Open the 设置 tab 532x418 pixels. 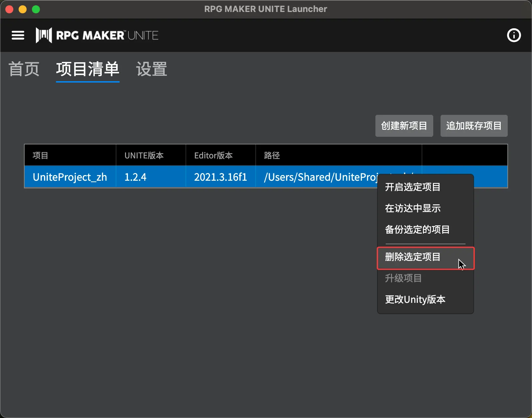pyautogui.click(x=152, y=69)
